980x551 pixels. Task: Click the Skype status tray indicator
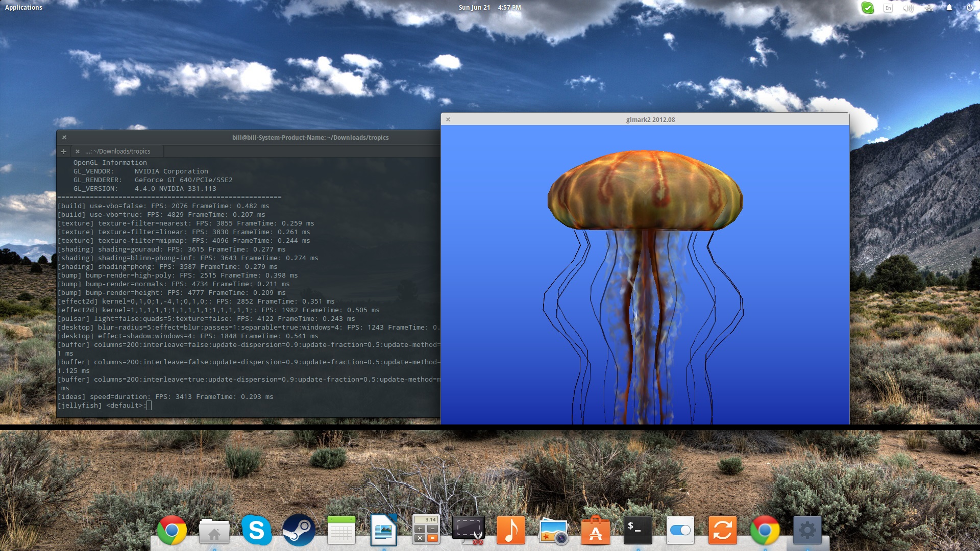[867, 8]
